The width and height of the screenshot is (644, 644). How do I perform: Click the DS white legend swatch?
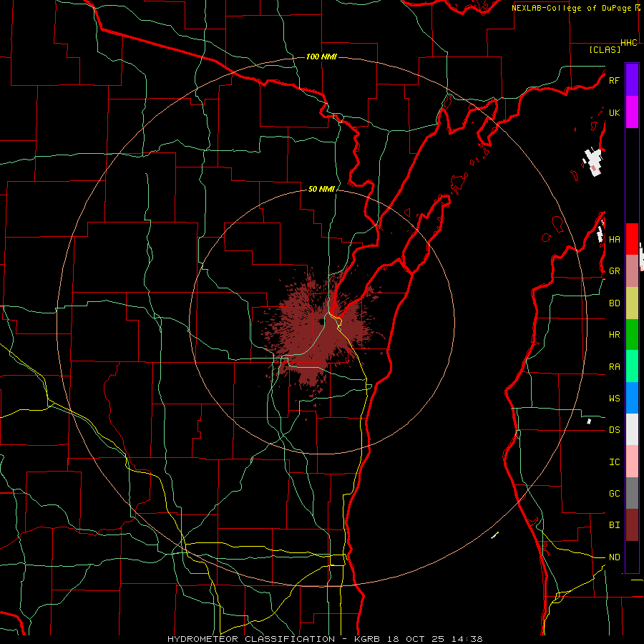[632, 429]
